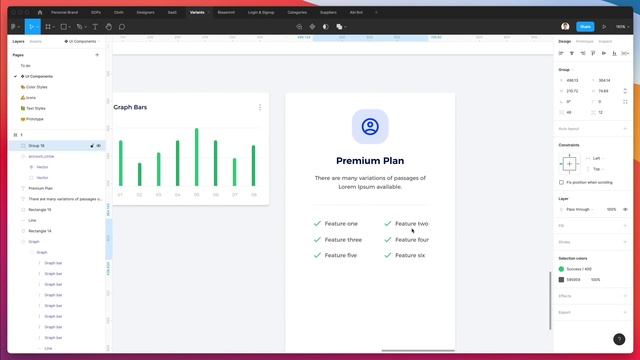Toggle visibility of Group 16 layer
640x360 pixels.
pos(98,146)
